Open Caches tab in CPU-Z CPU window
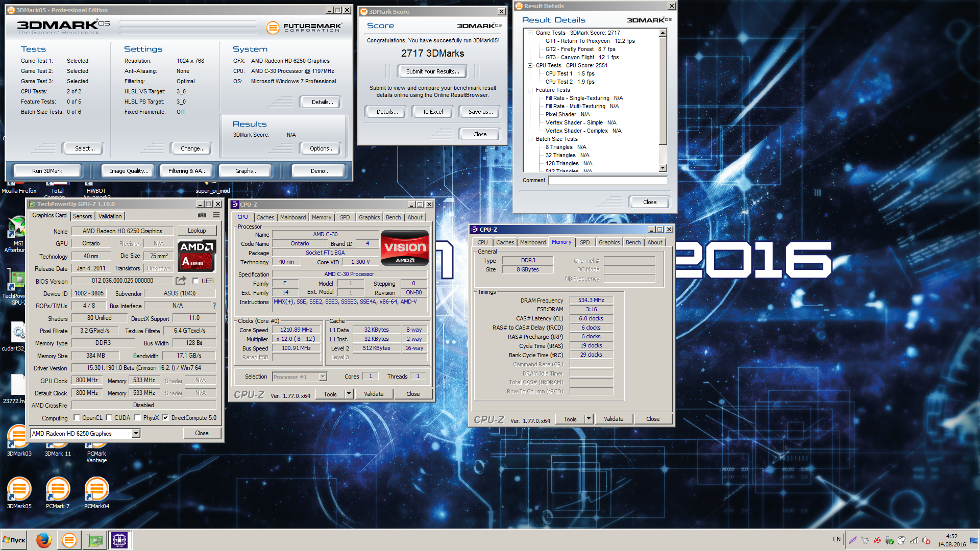980x551 pixels. pyautogui.click(x=265, y=217)
